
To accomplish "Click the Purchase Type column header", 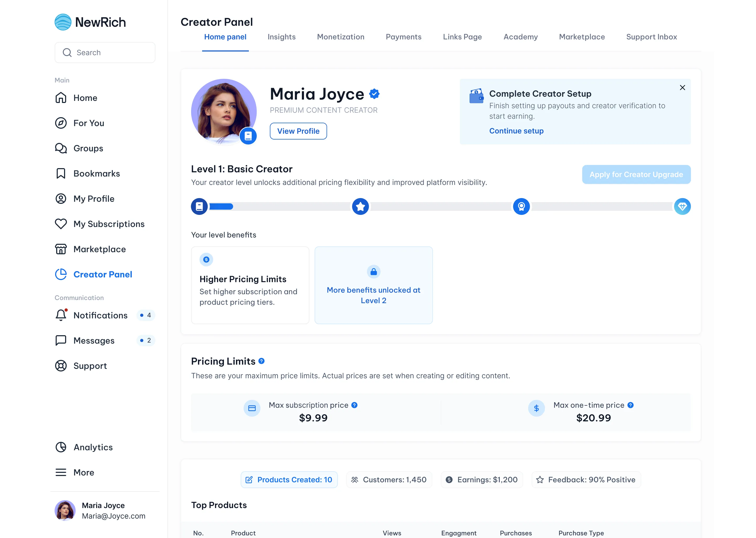I will [581, 533].
